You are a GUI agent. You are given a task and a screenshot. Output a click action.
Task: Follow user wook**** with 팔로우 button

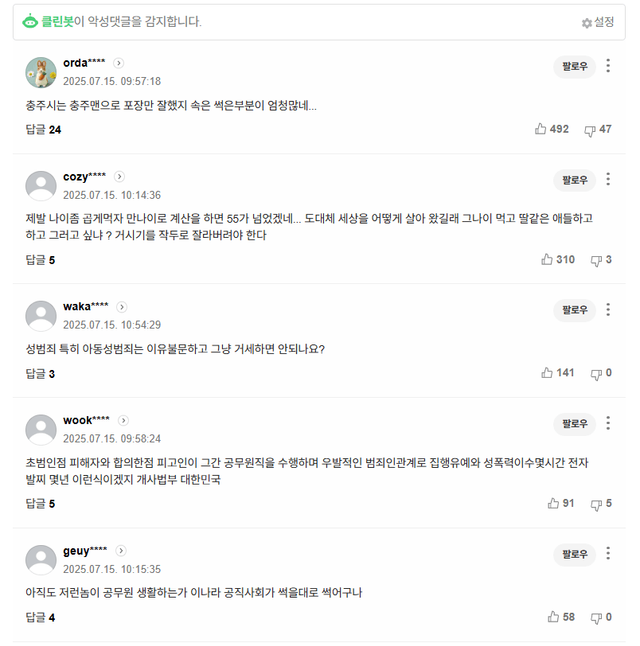pyautogui.click(x=574, y=424)
